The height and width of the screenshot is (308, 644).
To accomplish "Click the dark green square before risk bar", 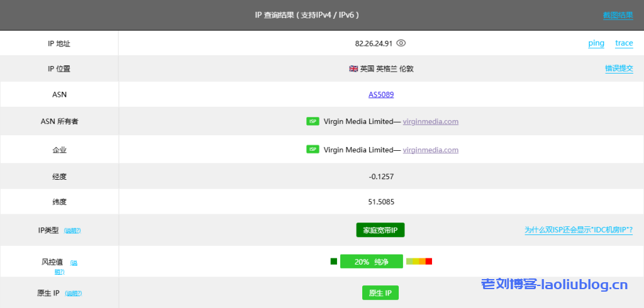I will pyautogui.click(x=334, y=261).
